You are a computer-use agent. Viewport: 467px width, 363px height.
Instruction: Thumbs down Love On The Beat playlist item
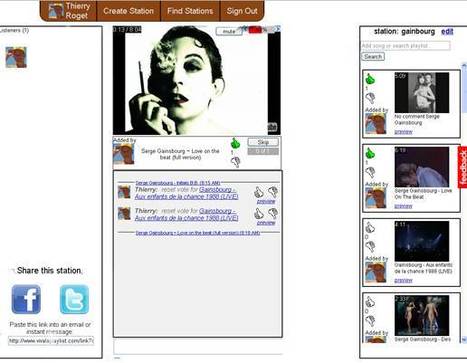point(370,172)
